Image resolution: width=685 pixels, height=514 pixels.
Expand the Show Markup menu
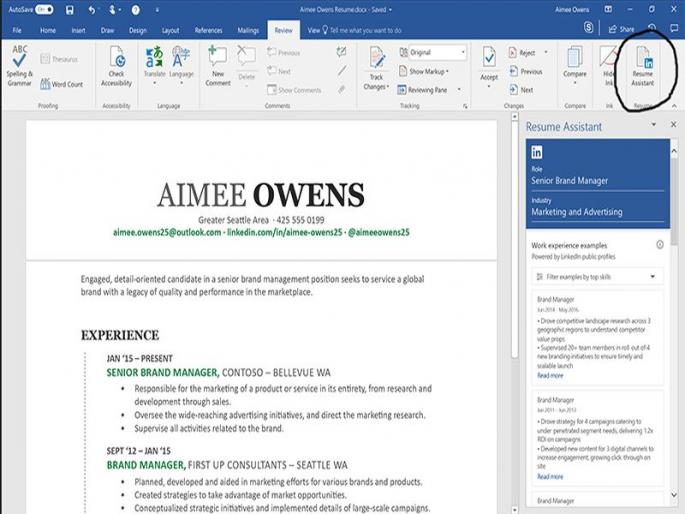pos(424,71)
